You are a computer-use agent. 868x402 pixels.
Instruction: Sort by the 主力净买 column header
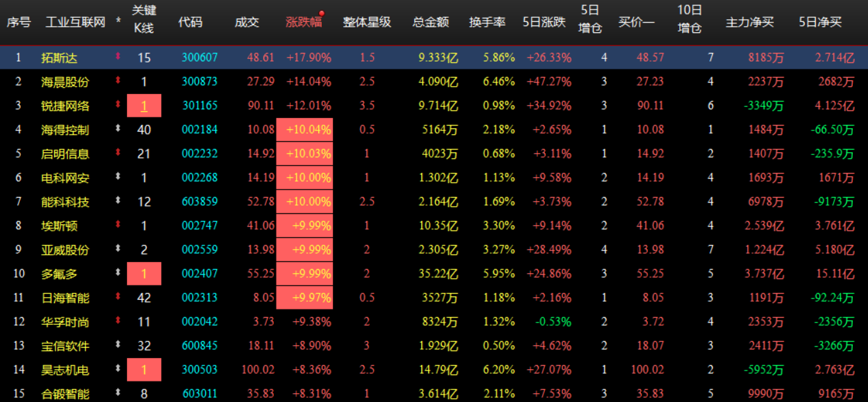pyautogui.click(x=750, y=22)
